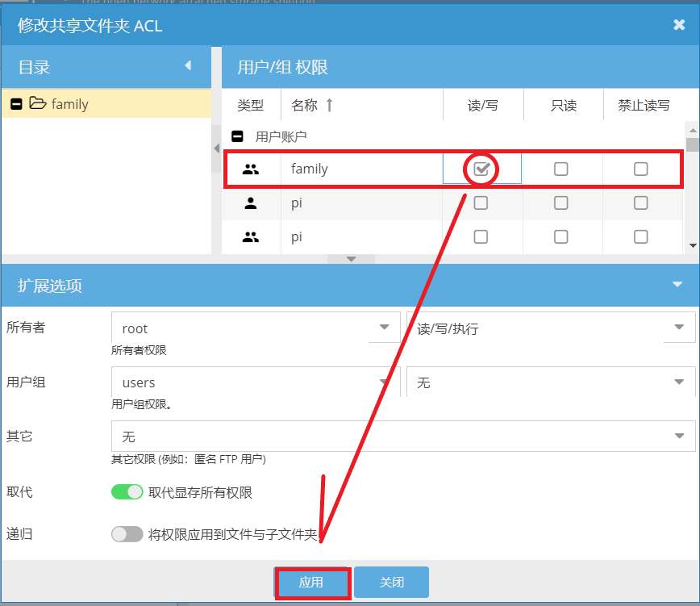This screenshot has width=700, height=606.
Task: Click the group icon for pi group row
Action: click(251, 237)
